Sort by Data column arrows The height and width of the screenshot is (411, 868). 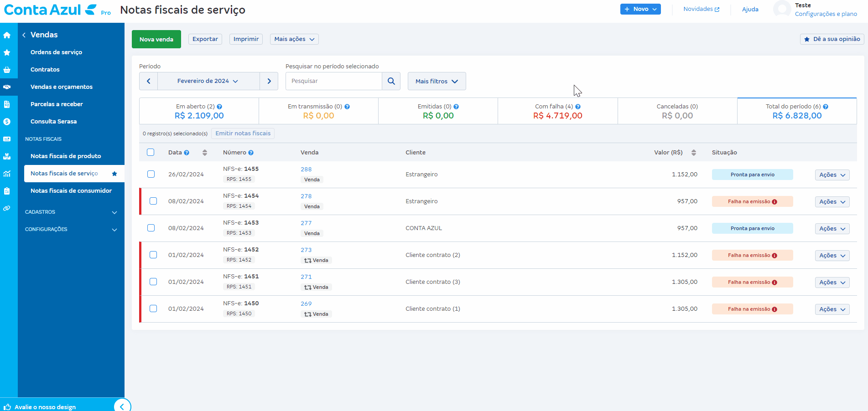205,153
